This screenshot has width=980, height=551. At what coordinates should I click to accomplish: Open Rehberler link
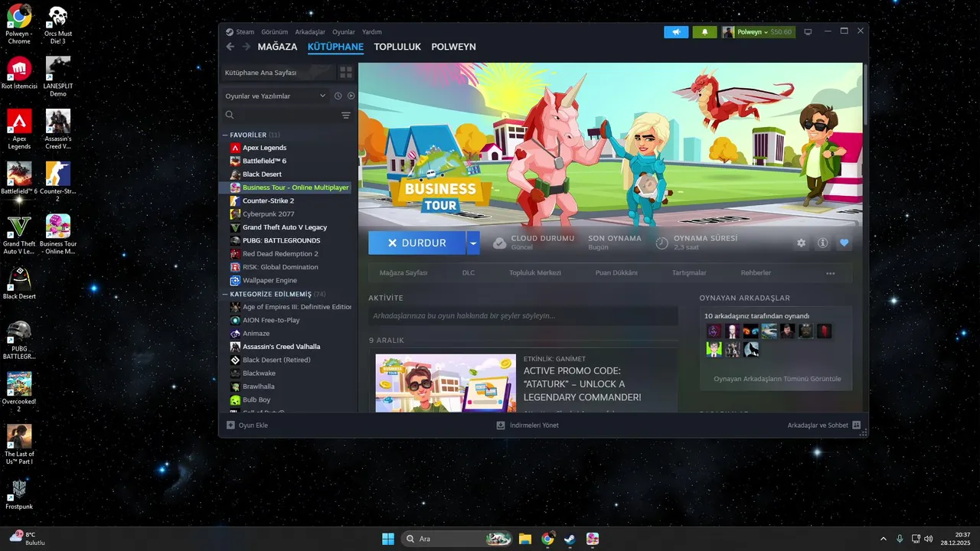pos(756,273)
